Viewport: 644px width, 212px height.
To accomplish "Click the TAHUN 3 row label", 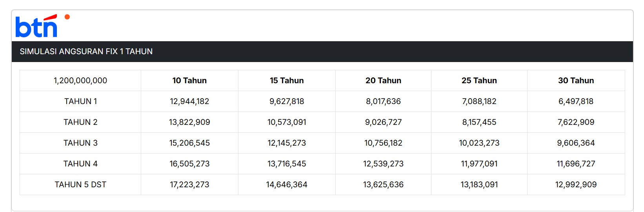I will tap(80, 143).
